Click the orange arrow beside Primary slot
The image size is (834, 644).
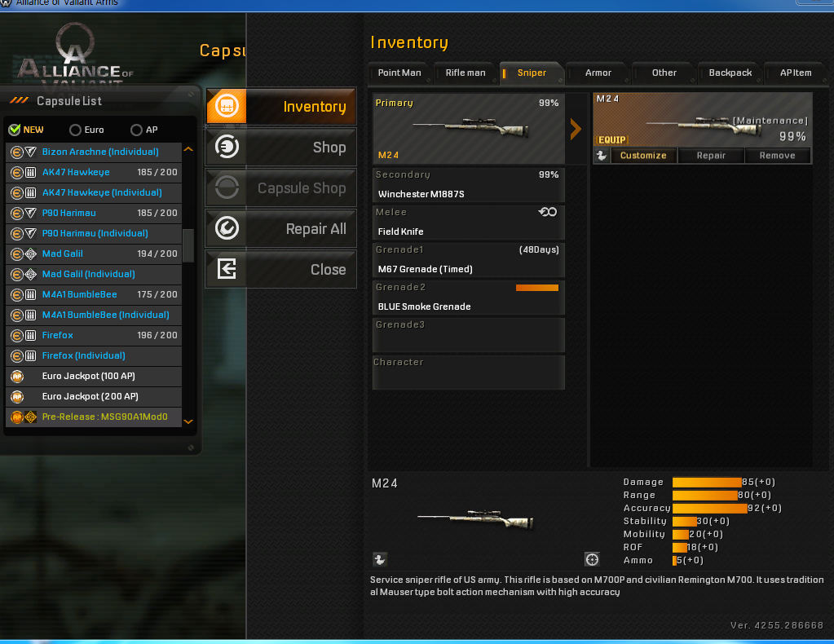(576, 129)
